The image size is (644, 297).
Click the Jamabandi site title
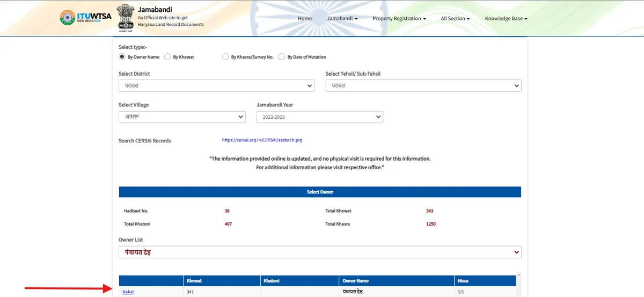[155, 10]
